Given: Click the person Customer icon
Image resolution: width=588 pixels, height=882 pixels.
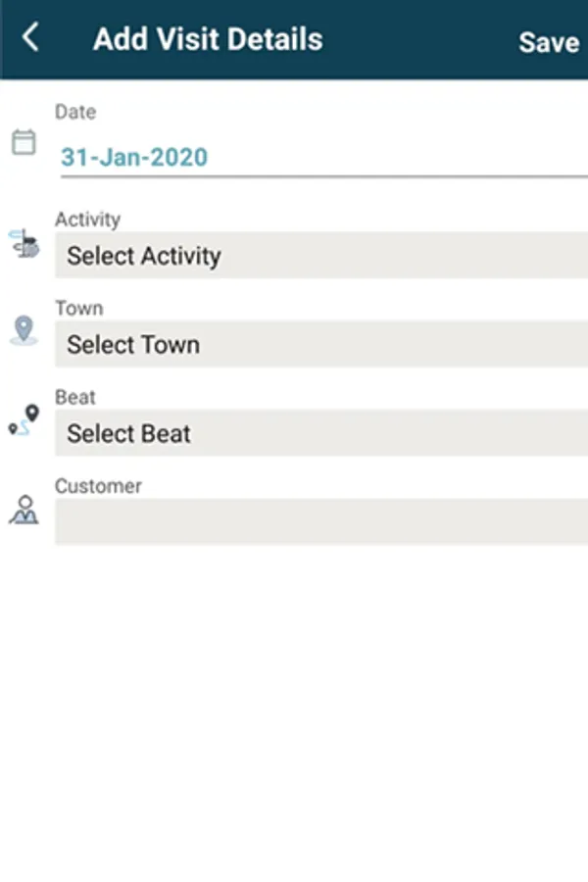Looking at the screenshot, I should (x=24, y=510).
